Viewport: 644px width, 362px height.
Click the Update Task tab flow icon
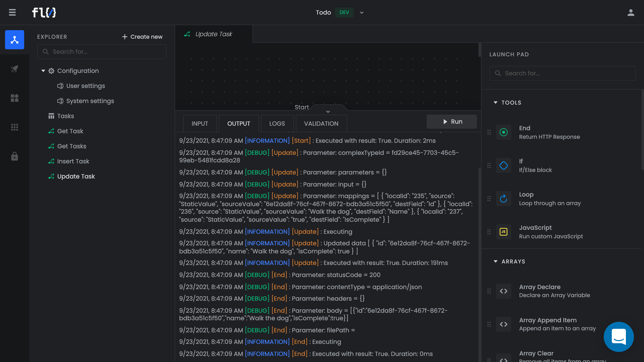pyautogui.click(x=187, y=34)
